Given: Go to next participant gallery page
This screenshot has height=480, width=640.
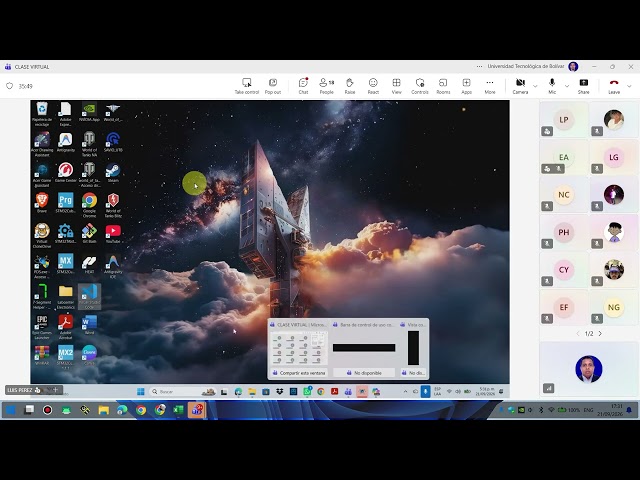Looking at the screenshot, I should point(600,333).
